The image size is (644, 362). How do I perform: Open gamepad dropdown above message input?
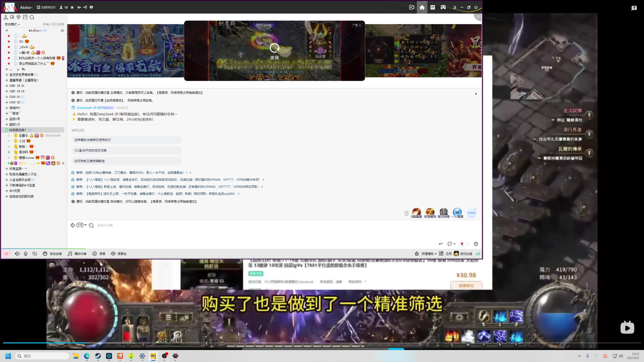[x=82, y=225]
